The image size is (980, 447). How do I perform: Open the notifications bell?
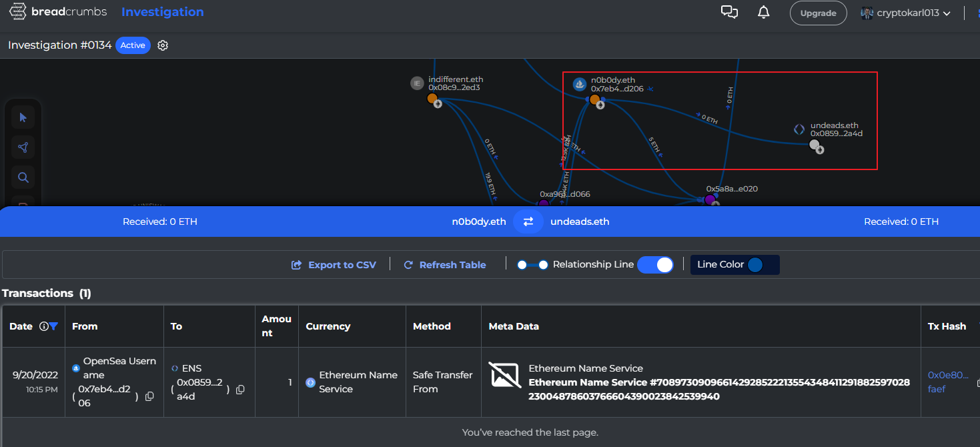[763, 11]
